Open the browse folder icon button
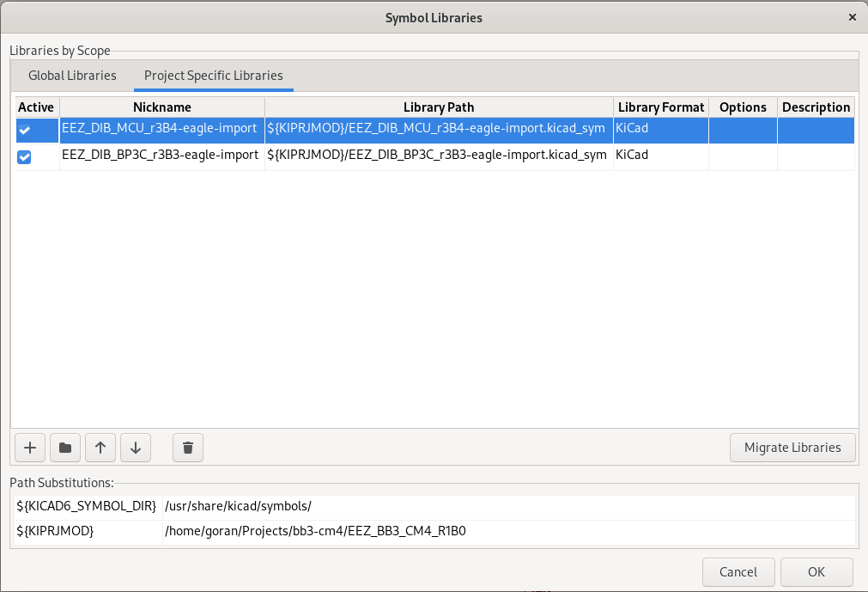The height and width of the screenshot is (592, 868). coord(65,448)
